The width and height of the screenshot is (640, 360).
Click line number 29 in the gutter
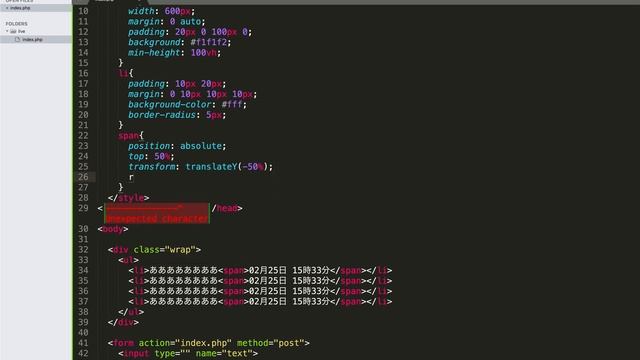(83, 208)
